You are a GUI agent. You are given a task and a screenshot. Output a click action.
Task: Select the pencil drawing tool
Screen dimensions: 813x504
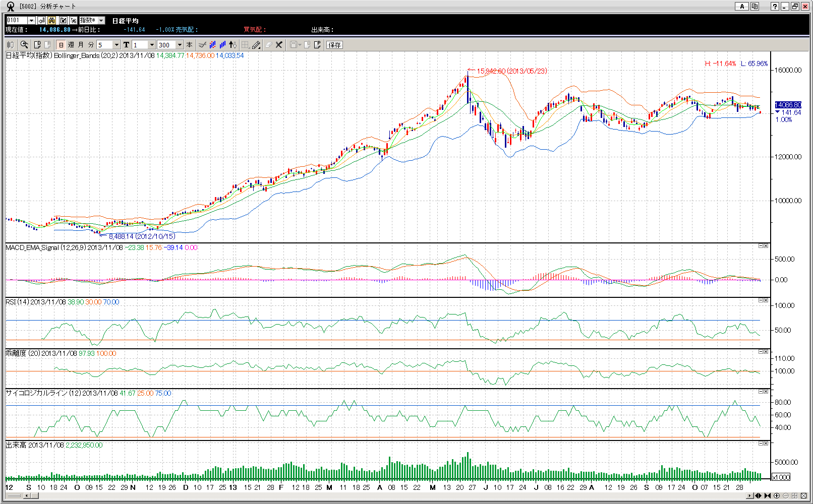(x=256, y=45)
